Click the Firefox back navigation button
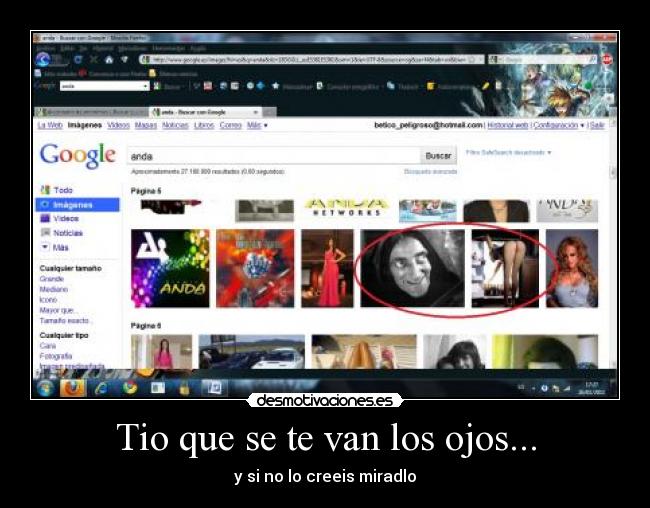This screenshot has height=508, width=650. 43,60
